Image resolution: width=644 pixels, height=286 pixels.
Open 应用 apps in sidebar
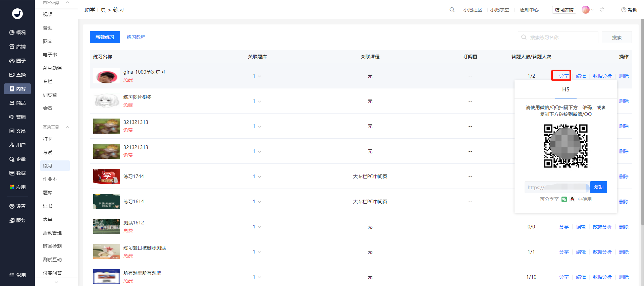(17, 187)
